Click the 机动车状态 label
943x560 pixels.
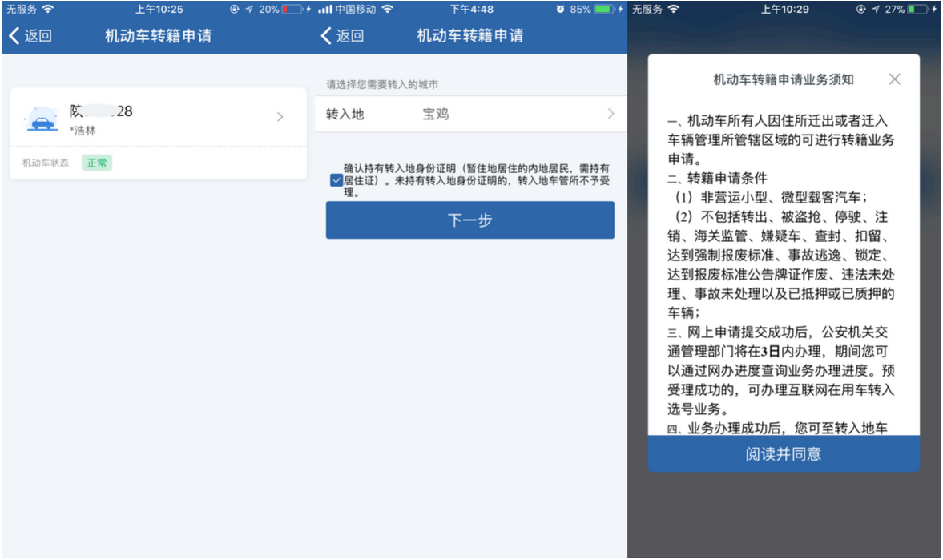click(x=46, y=163)
